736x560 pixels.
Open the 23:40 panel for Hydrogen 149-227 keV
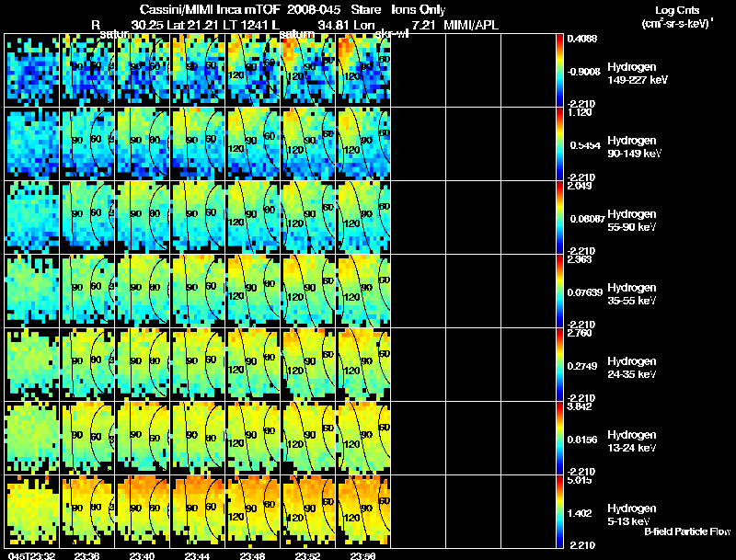pyautogui.click(x=143, y=71)
